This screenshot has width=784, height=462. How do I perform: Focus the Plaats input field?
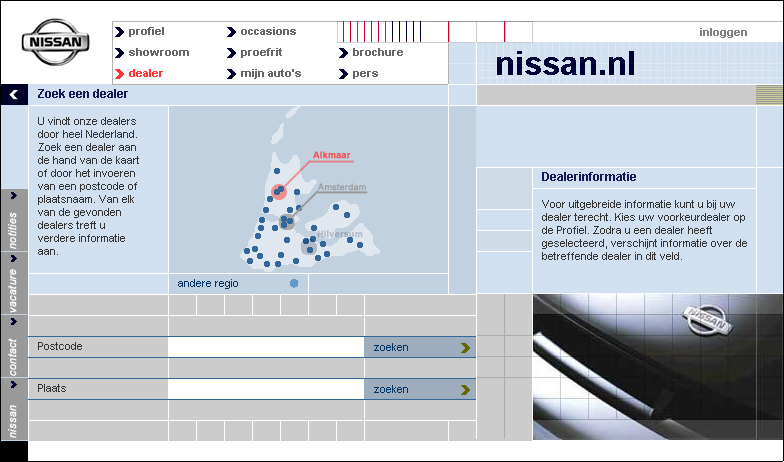266,389
